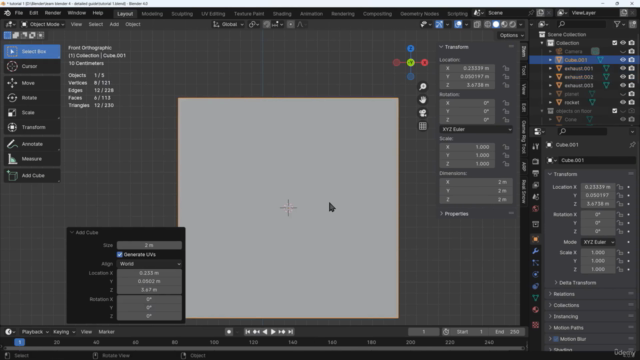Open the timeline Keying menu
This screenshot has height=360, width=640.
click(x=64, y=332)
